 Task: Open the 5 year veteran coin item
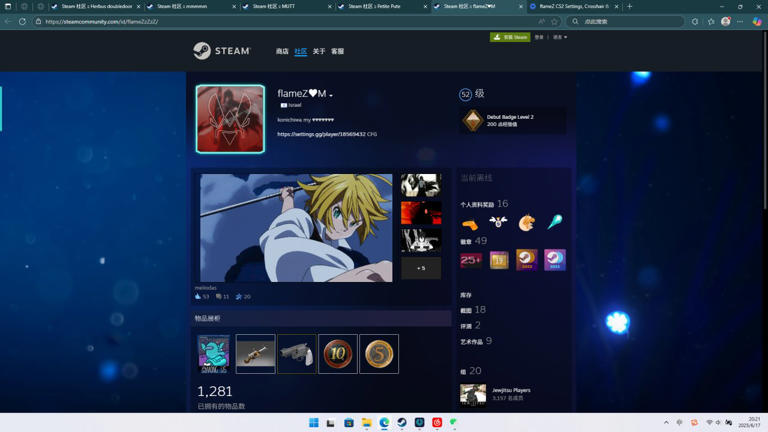379,354
